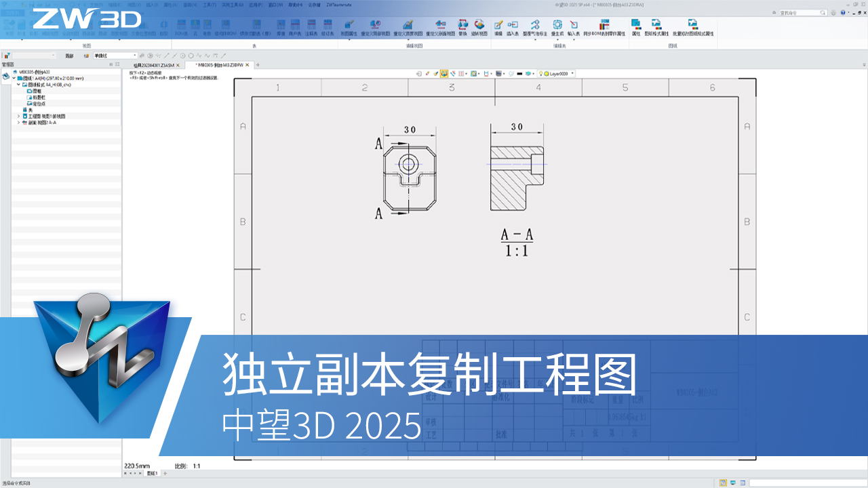
Task: Click the circle tool in sketch toolbar
Action: point(191,56)
